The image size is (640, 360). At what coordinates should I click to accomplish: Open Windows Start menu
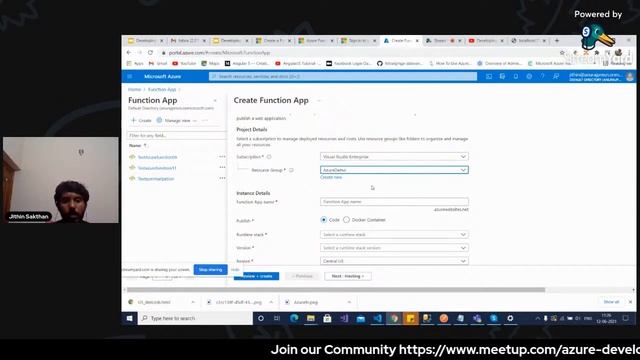tap(129, 318)
